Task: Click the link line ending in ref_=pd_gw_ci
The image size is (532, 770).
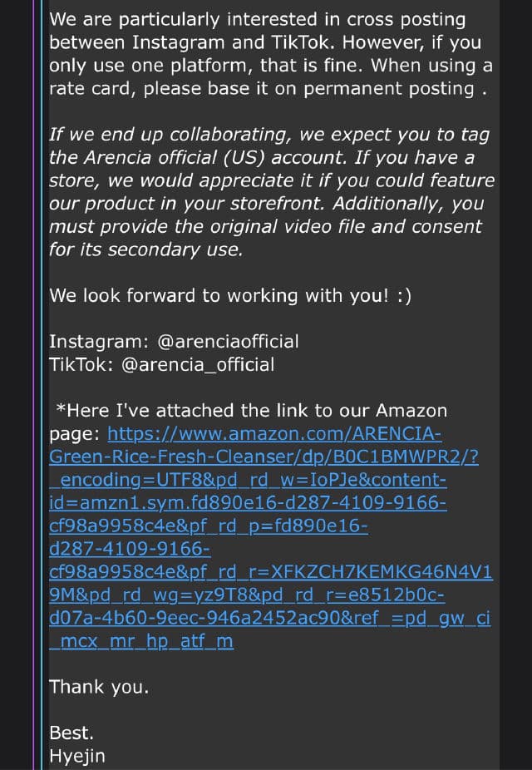Action: (269, 619)
